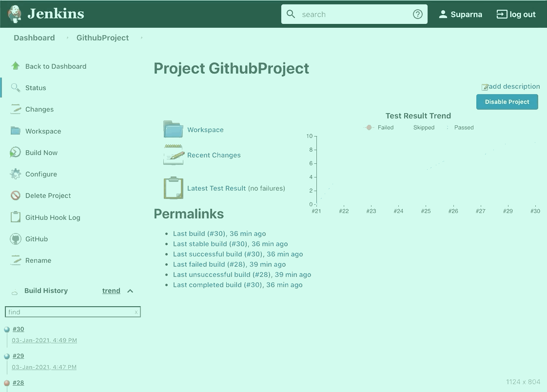Focus the Build History find field
Image resolution: width=547 pixels, height=392 pixels.
pos(73,312)
